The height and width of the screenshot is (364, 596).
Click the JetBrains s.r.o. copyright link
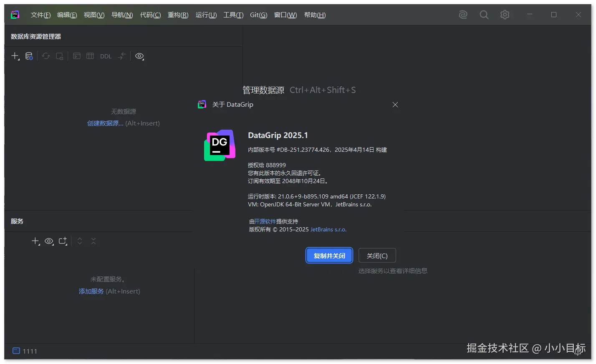pos(328,229)
